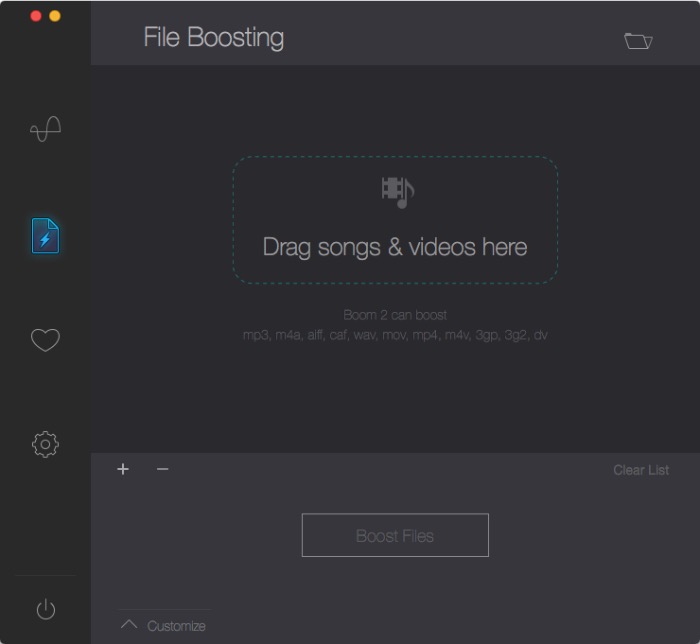Open boosted files folder icon
The height and width of the screenshot is (644, 700).
tap(638, 41)
